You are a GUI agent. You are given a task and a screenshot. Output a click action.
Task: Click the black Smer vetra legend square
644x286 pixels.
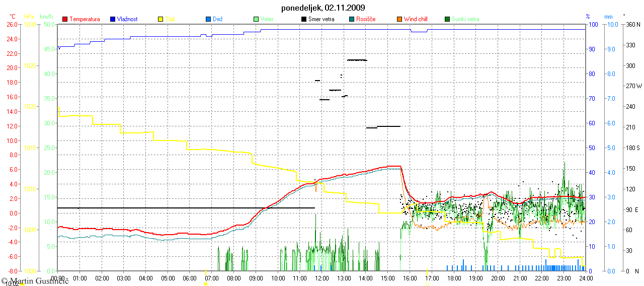[x=304, y=19]
